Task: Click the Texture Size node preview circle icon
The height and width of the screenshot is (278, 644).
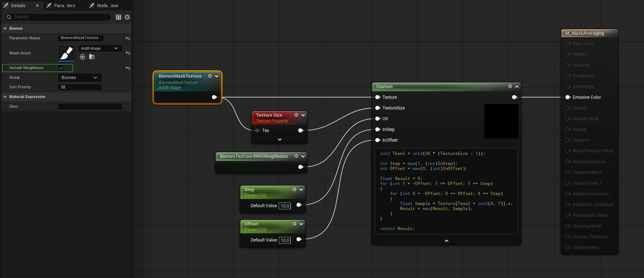Action: [296, 115]
